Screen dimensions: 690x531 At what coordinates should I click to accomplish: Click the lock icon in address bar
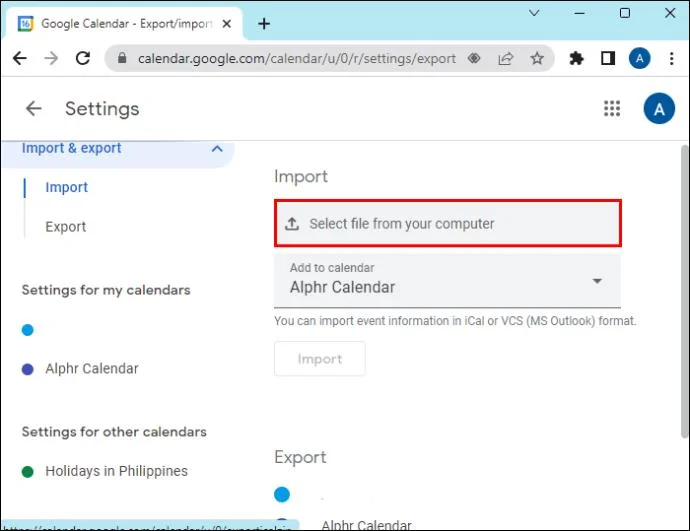122,58
